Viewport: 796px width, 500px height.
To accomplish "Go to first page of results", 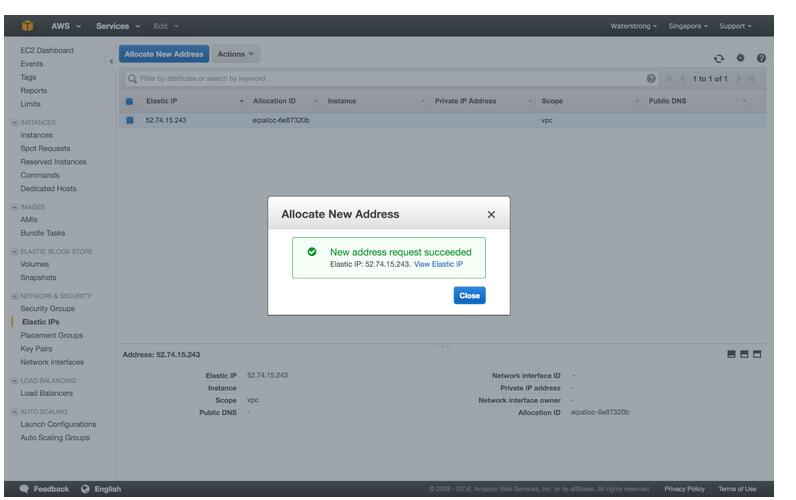I will (x=669, y=79).
